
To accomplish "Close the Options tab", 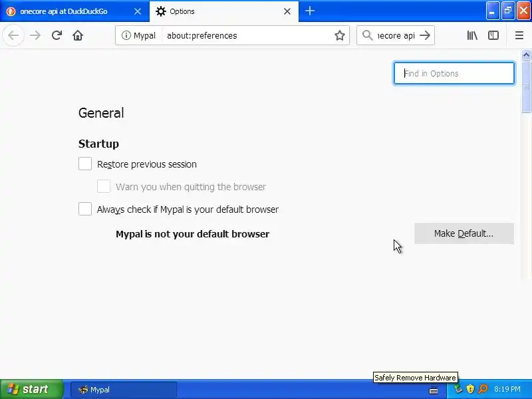I will (x=287, y=11).
